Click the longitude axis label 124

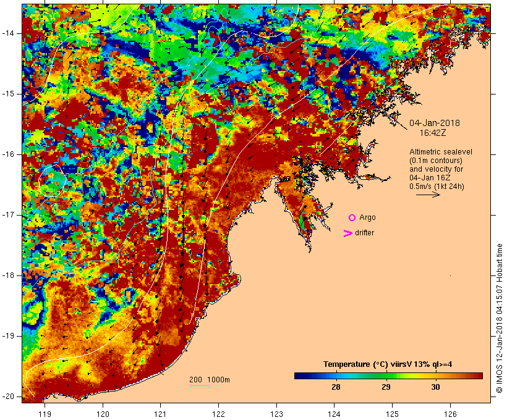click(x=334, y=414)
